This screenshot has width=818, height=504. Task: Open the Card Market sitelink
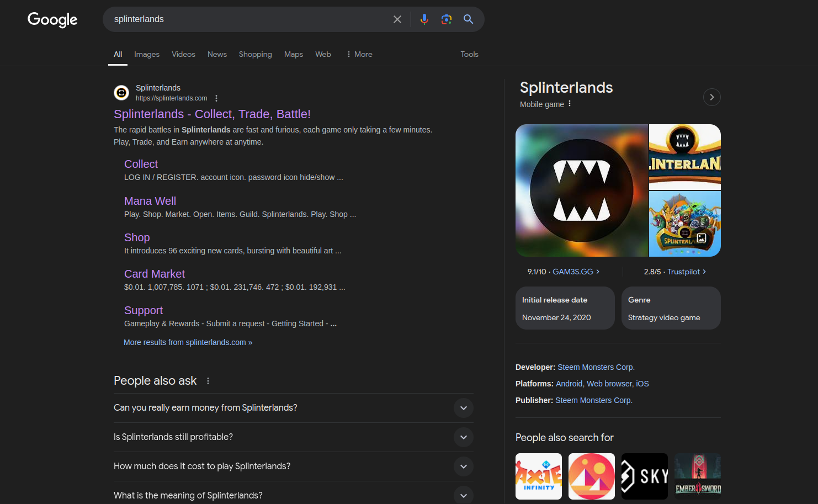[155, 274]
